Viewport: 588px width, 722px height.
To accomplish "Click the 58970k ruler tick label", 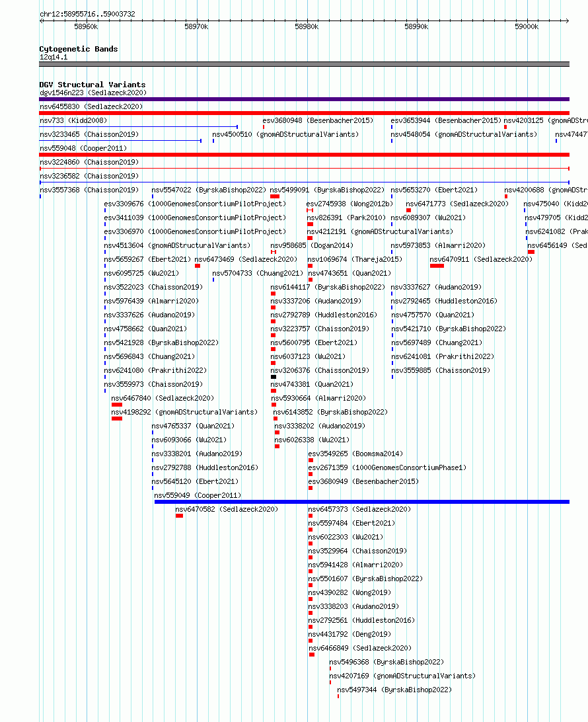I will (x=196, y=26).
